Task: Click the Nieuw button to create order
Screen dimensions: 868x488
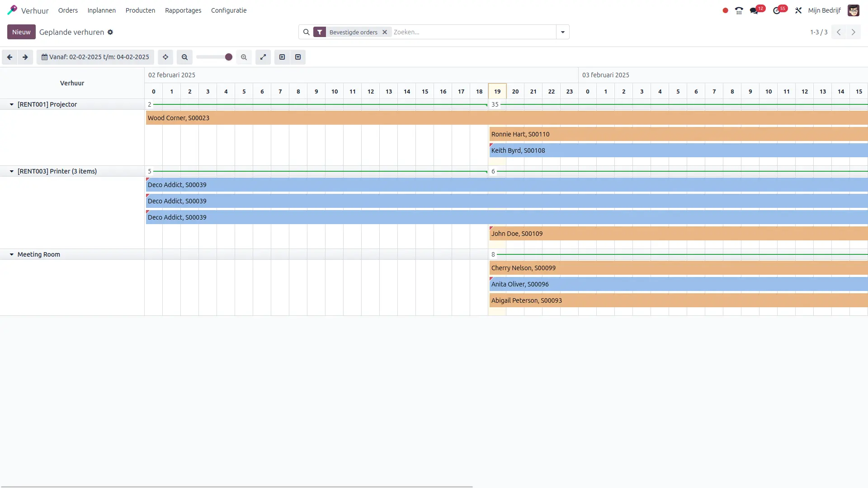Action: [x=20, y=32]
